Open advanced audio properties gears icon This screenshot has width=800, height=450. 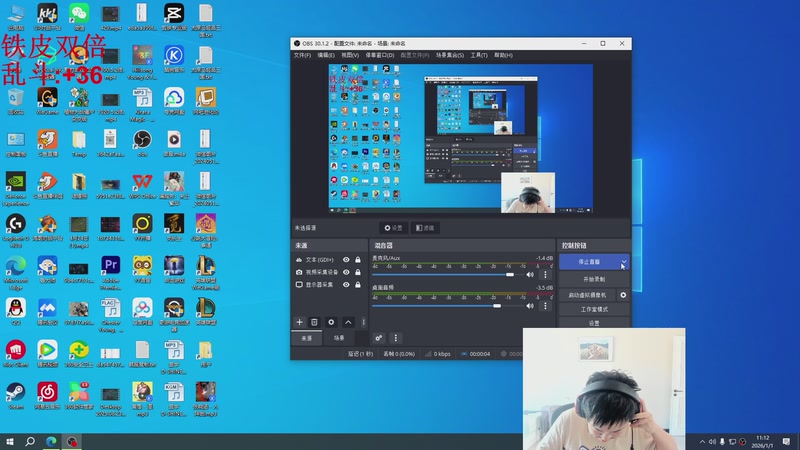(379, 338)
